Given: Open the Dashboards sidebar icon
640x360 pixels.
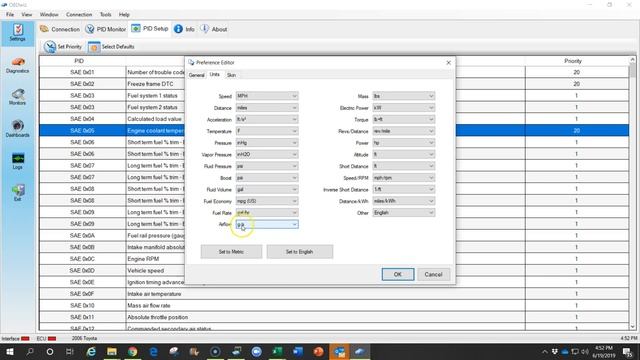Looking at the screenshot, I should coord(18,129).
